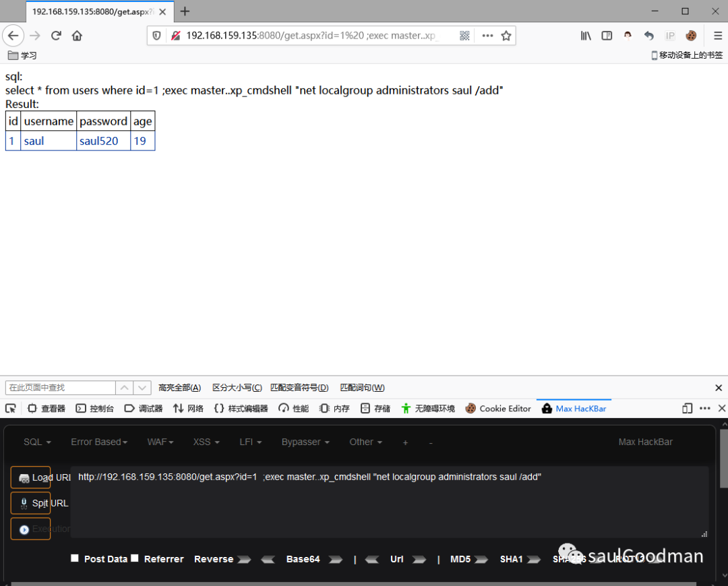
Task: Open 移动设备上的书签 mobile bookmarks
Action: (687, 55)
